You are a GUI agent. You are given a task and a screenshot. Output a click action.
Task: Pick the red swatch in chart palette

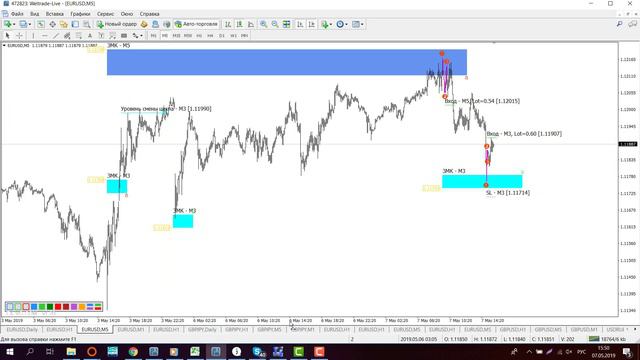coord(58,307)
